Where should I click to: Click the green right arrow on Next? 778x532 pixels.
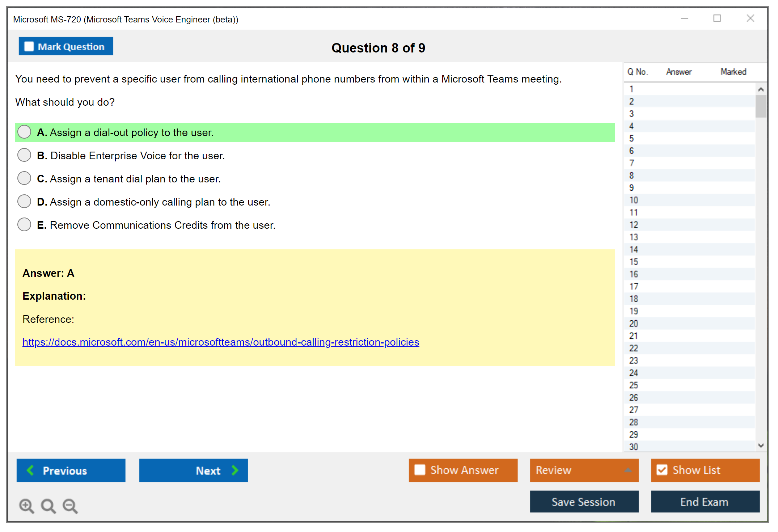click(235, 470)
